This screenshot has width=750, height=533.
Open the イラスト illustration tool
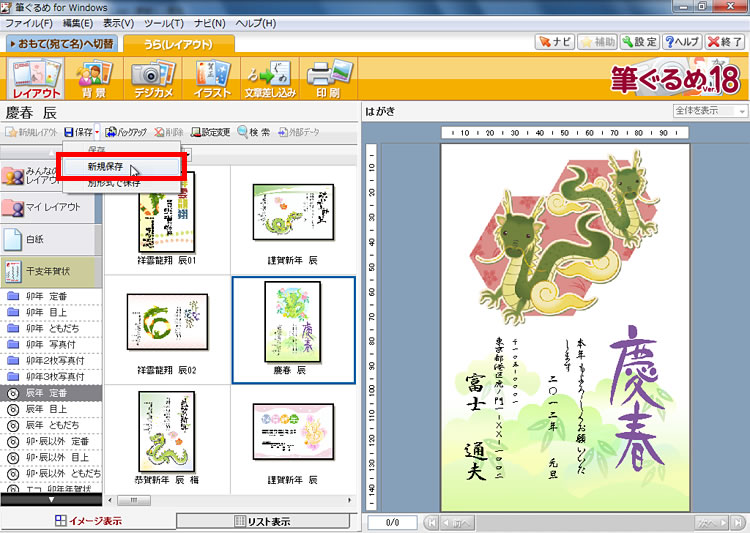[x=212, y=78]
